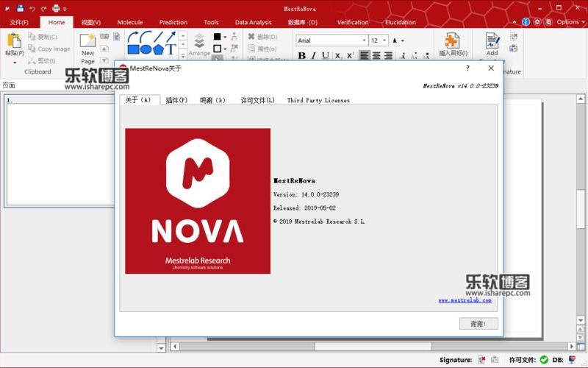This screenshot has height=368, width=588.
Task: Click the Paste clipboard icon
Action: coord(14,40)
